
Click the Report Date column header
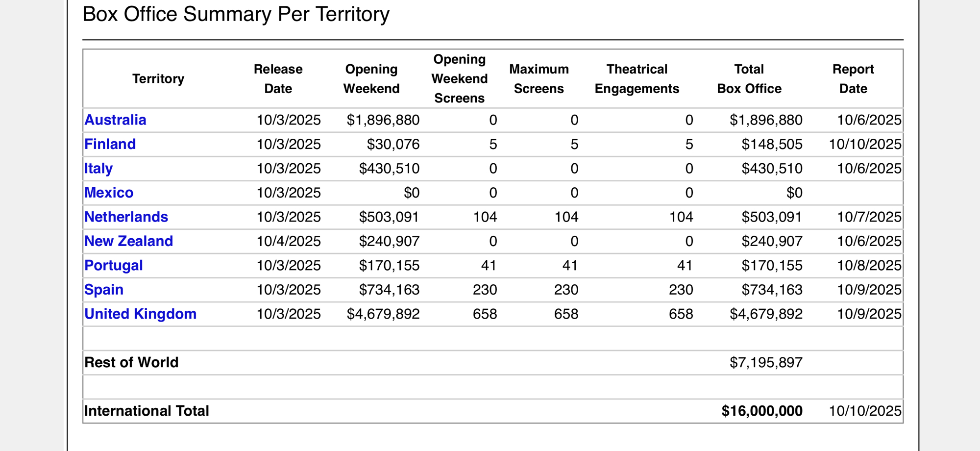[x=853, y=78]
